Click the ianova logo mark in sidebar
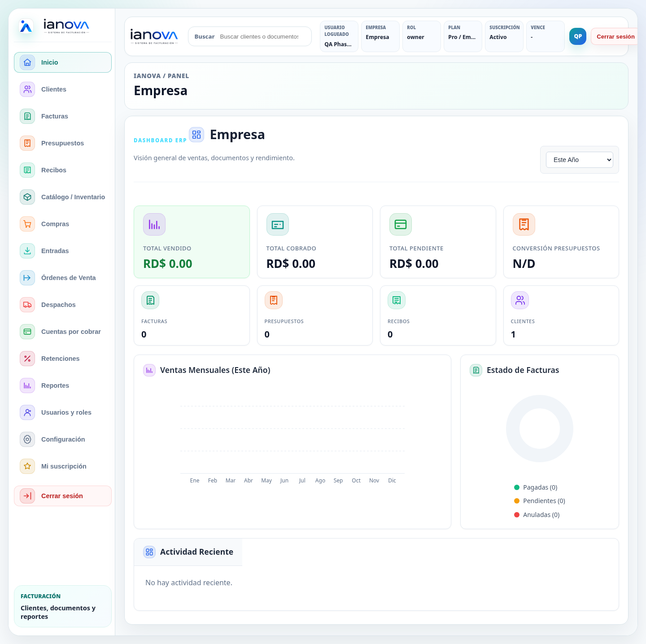Viewport: 646px width, 644px height. [x=26, y=26]
